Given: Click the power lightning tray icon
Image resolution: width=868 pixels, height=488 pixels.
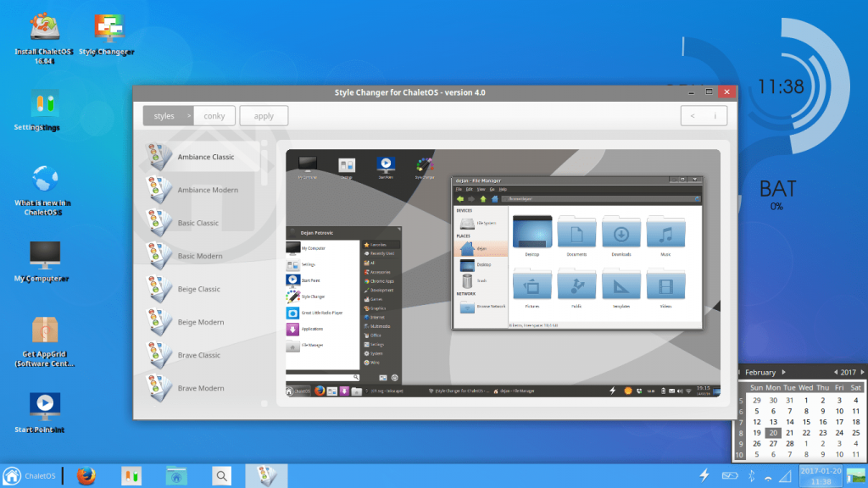Looking at the screenshot, I should pyautogui.click(x=704, y=475).
